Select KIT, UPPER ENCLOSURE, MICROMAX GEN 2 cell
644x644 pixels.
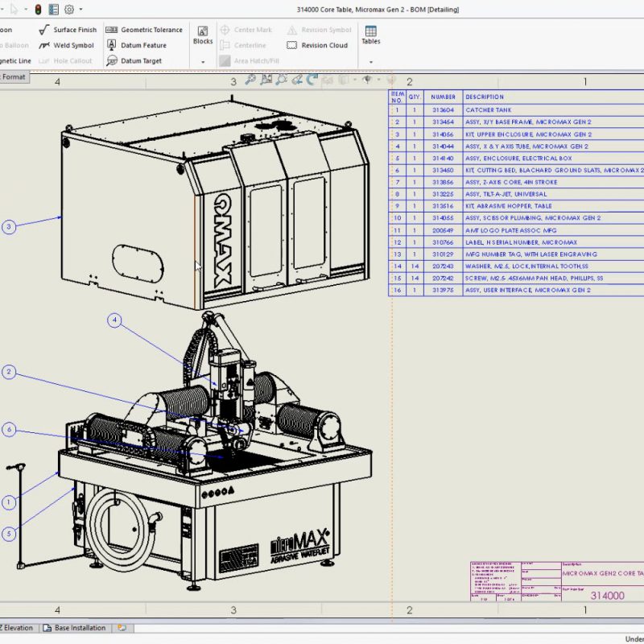tap(553, 134)
